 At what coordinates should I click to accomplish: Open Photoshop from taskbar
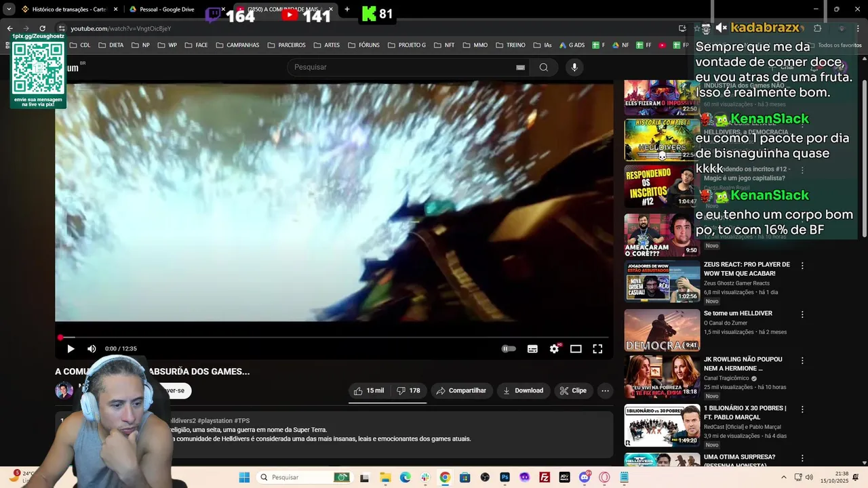tap(505, 478)
